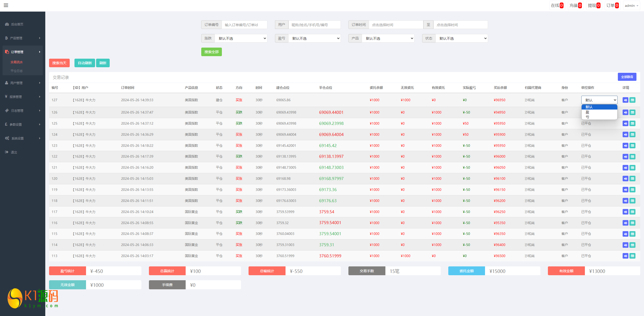Open 平仓日志 submenu item
644x316 pixels.
point(17,71)
